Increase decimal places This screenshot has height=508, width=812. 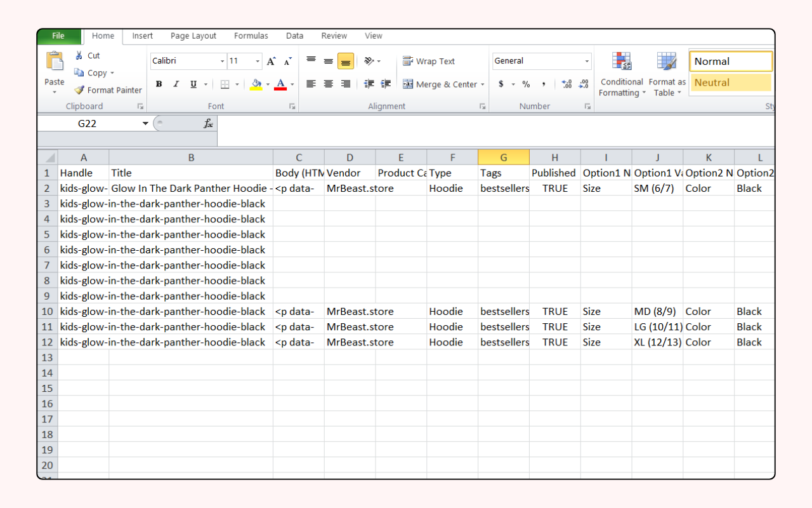click(x=567, y=84)
